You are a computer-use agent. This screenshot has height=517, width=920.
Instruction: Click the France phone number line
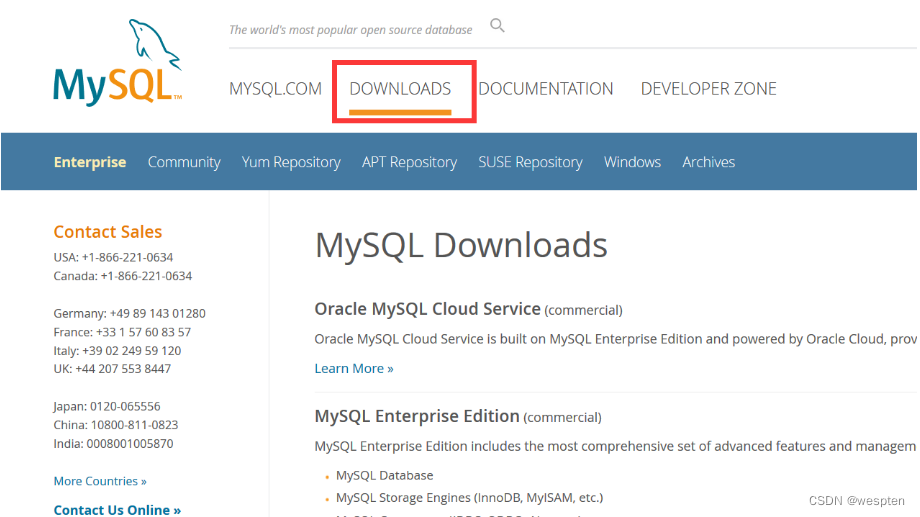click(122, 332)
